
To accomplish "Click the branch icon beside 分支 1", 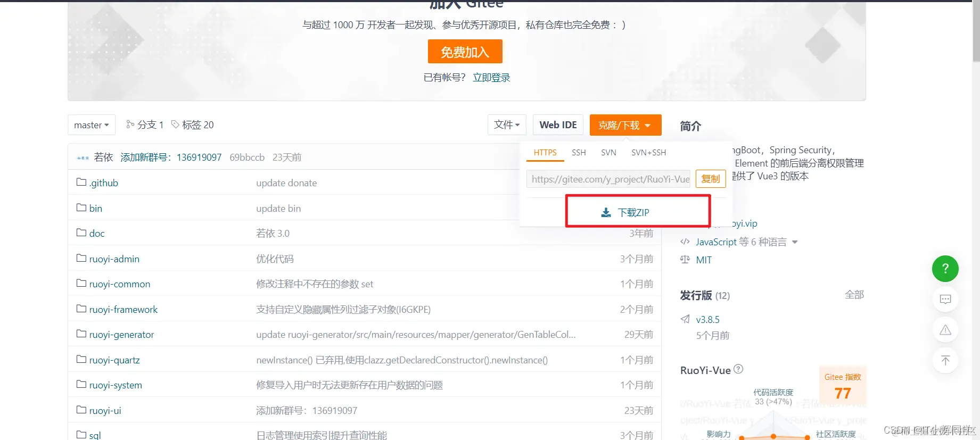I will [130, 124].
